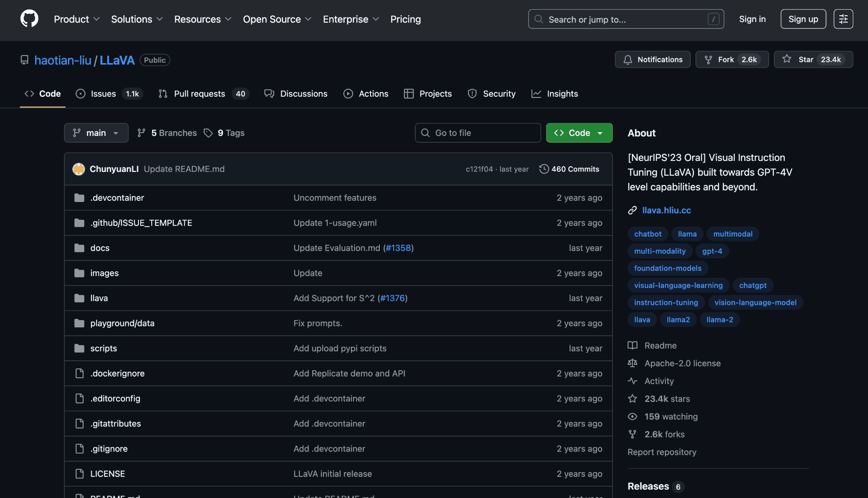Viewport: 868px width, 498px height.
Task: Open the appearance settings icon beside Sign up
Action: (x=843, y=19)
